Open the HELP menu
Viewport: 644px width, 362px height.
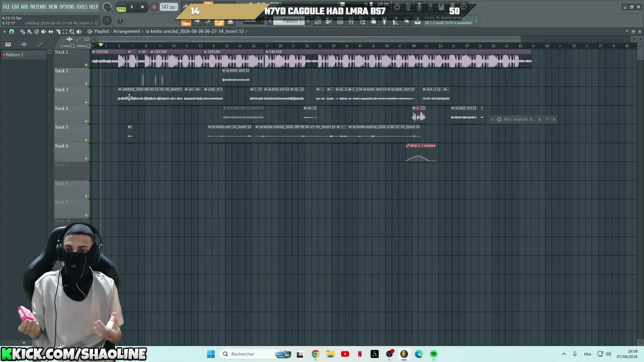[x=94, y=7]
